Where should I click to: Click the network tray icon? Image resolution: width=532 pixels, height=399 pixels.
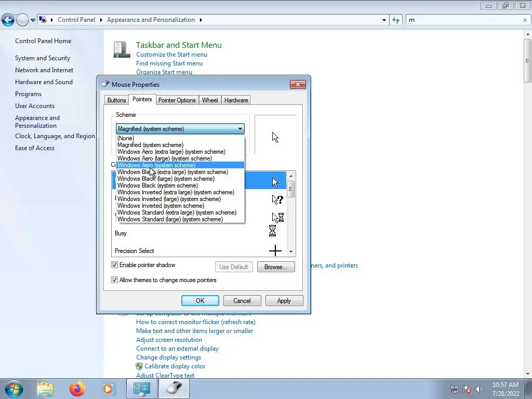pyautogui.click(x=454, y=389)
